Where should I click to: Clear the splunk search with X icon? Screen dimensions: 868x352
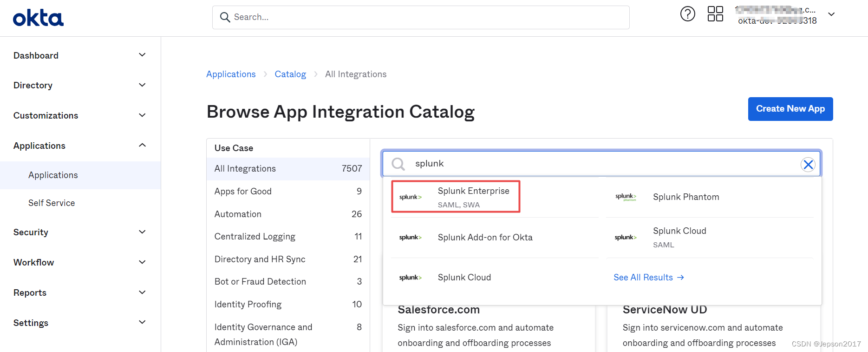[x=808, y=164]
